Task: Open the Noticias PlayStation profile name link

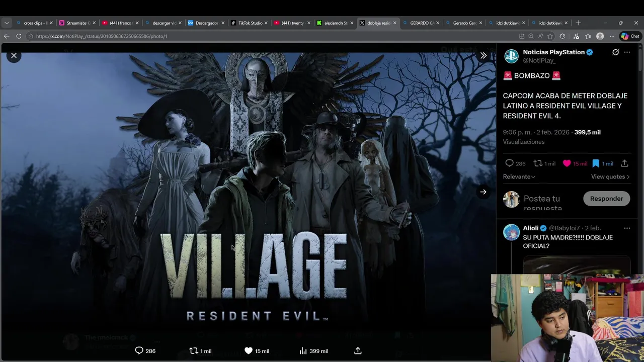Action: coord(553,52)
